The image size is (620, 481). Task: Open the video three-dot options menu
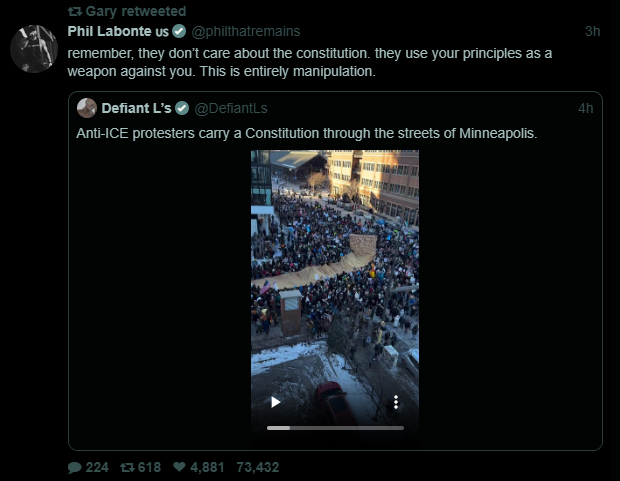[x=396, y=402]
